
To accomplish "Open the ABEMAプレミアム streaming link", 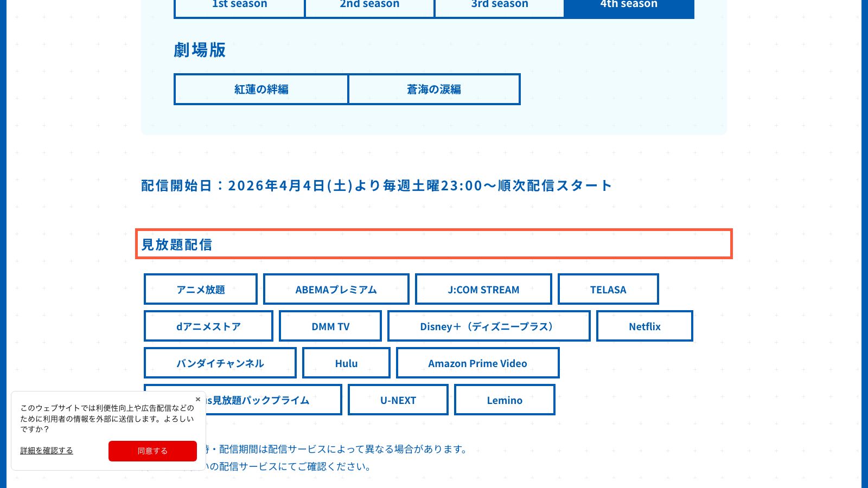I will click(x=336, y=289).
